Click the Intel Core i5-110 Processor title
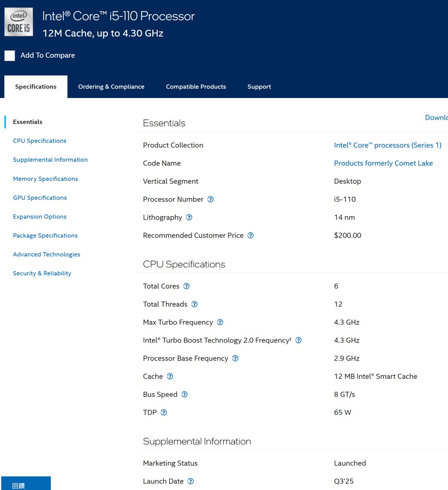The image size is (448, 490). pos(118,16)
